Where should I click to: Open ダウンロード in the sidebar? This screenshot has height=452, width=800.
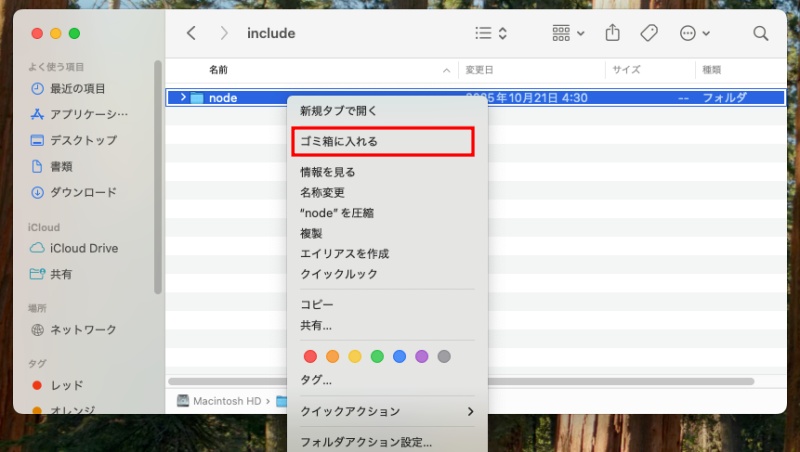[x=82, y=192]
